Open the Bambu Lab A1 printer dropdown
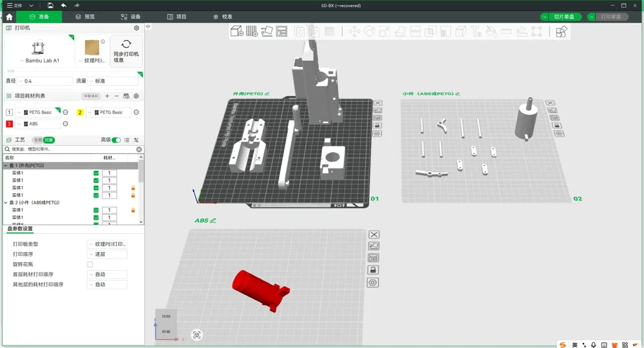This screenshot has height=348, width=644. [x=39, y=61]
